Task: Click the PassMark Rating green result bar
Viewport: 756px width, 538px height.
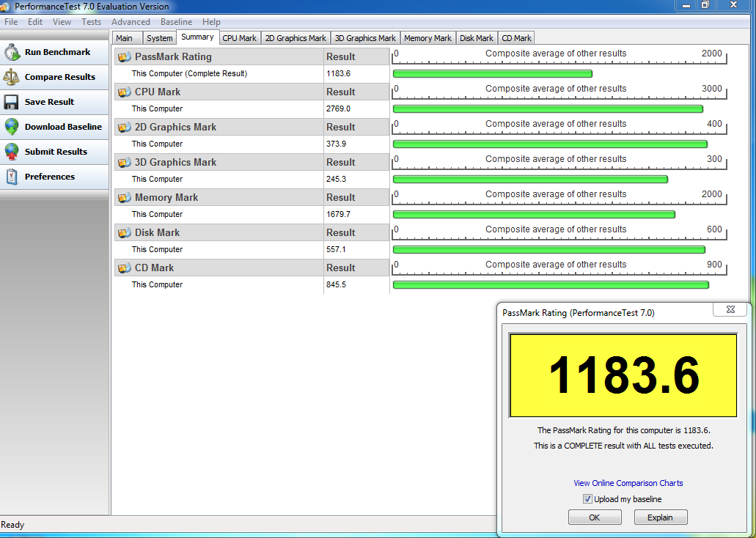Action: click(492, 73)
